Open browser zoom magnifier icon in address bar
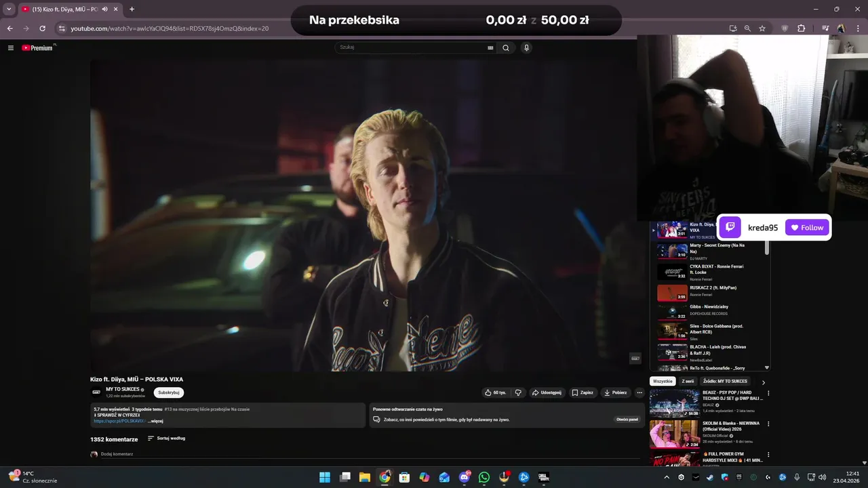 coord(747,28)
